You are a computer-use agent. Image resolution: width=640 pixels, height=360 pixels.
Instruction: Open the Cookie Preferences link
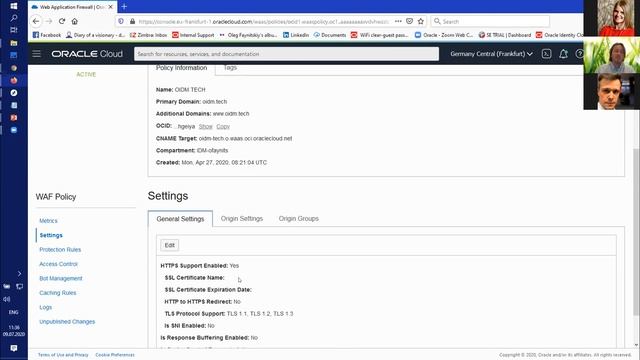[115, 355]
